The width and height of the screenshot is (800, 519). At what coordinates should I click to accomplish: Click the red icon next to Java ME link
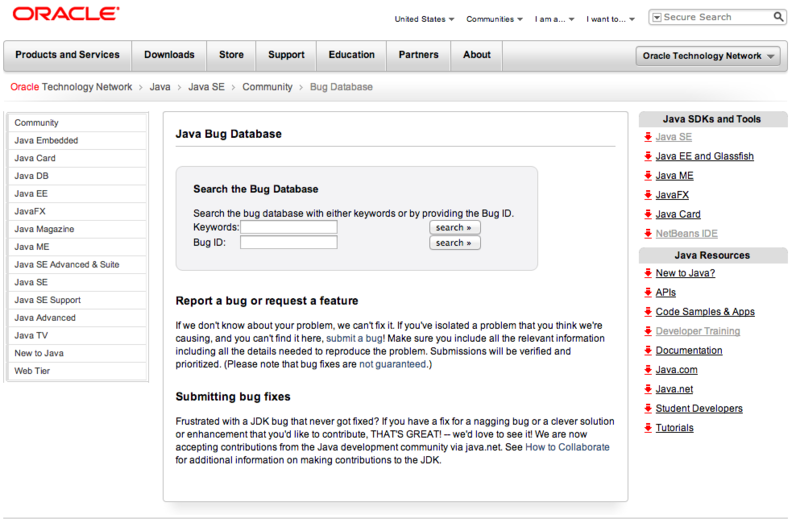coord(648,176)
